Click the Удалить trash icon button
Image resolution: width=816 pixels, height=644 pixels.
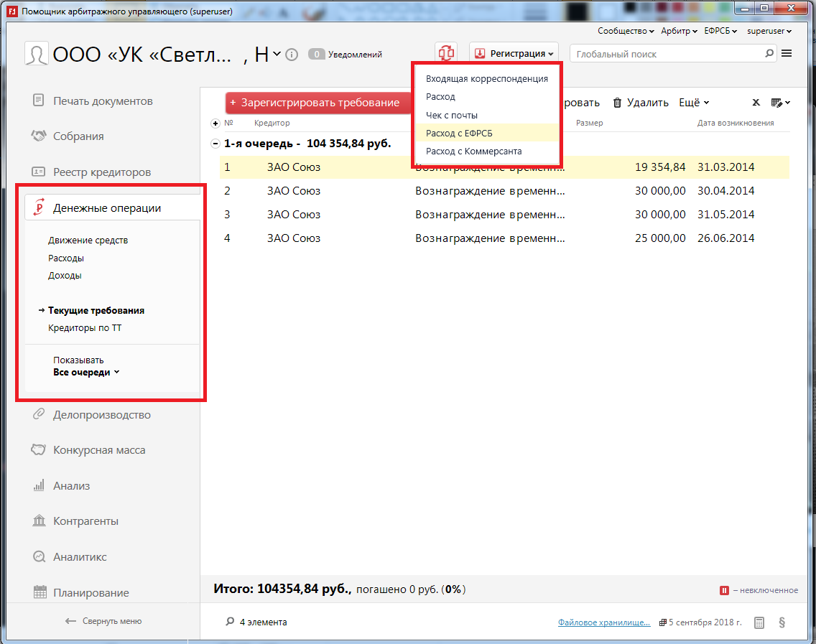tap(640, 103)
